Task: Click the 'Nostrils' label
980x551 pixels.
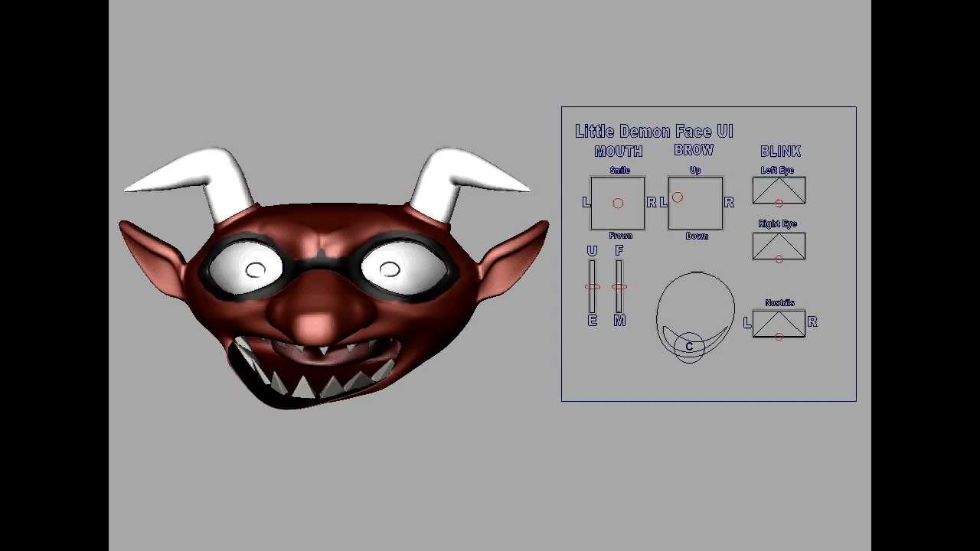Action: 779,303
